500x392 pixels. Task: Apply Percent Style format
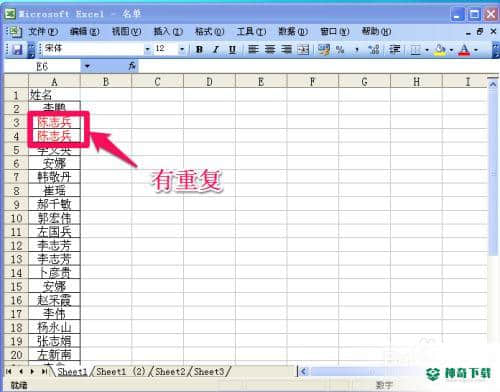340,50
